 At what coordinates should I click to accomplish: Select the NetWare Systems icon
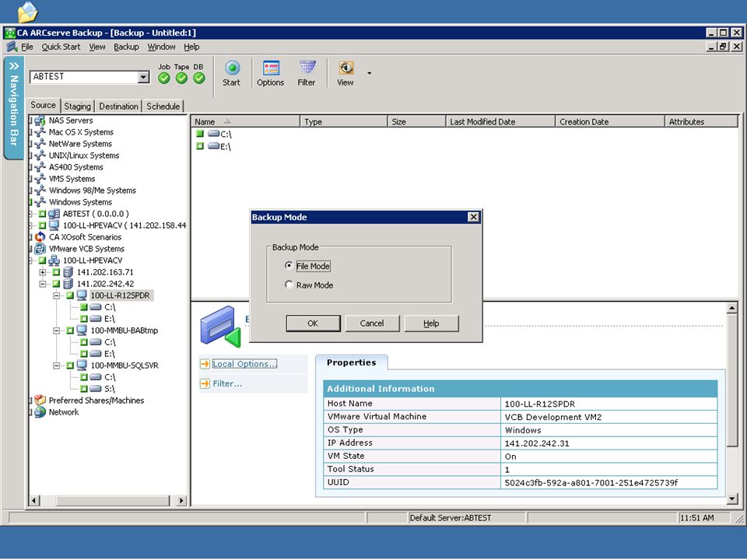pyautogui.click(x=40, y=144)
